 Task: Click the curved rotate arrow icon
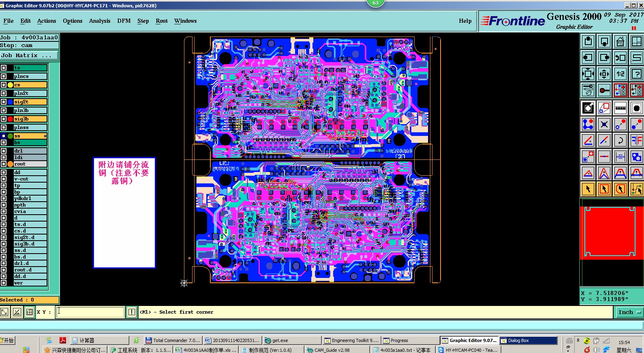[620, 140]
